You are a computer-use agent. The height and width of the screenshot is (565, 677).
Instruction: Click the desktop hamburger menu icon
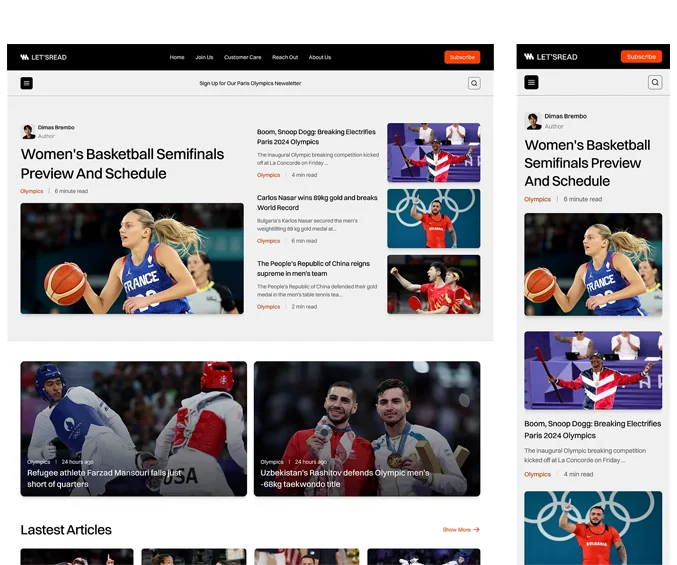pos(27,83)
